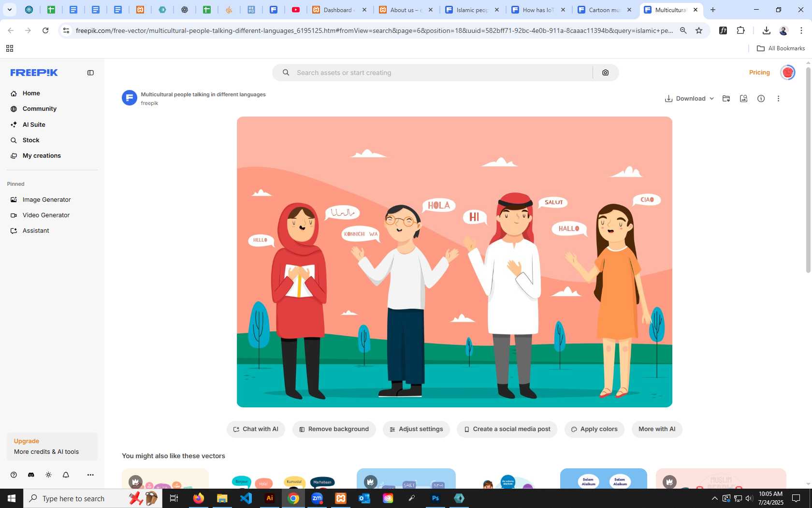Open notifications bell icon
Image resolution: width=812 pixels, height=508 pixels.
point(66,475)
